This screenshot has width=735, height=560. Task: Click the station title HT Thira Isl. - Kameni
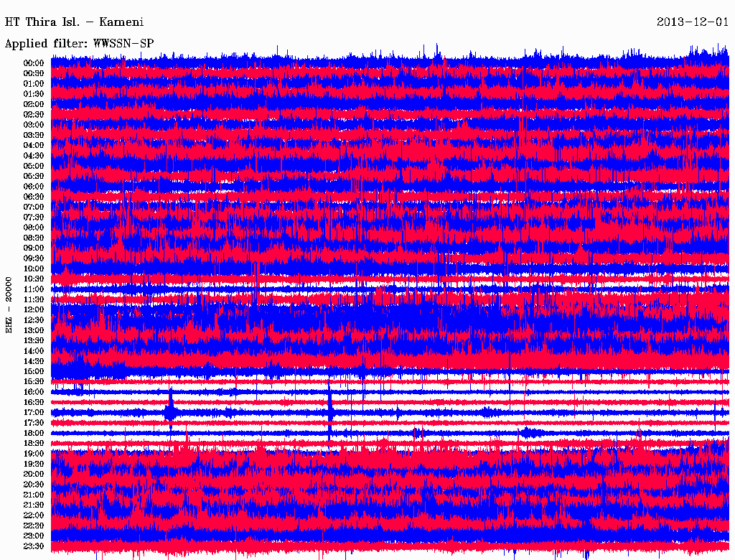(75, 22)
